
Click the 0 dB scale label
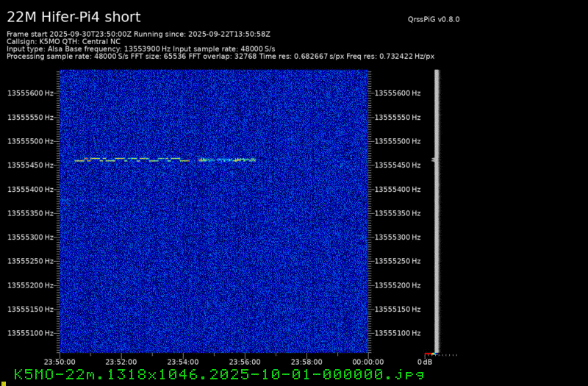coord(425,362)
